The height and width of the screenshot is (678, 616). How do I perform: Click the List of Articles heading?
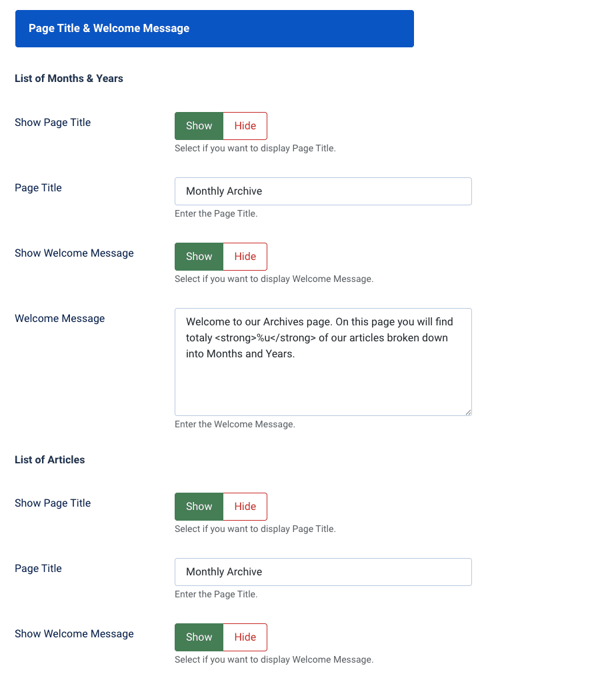(x=49, y=459)
